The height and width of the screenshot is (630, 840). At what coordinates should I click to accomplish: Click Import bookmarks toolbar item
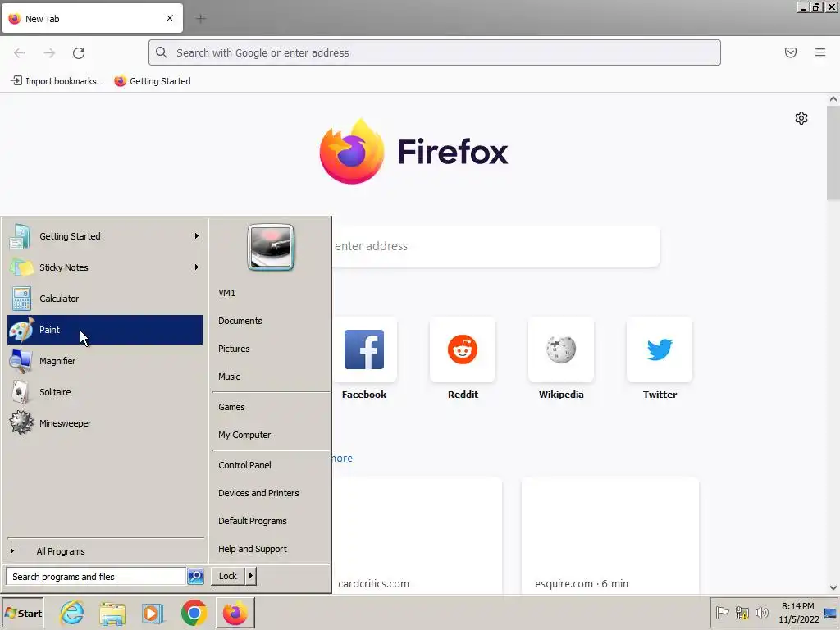coord(57,81)
